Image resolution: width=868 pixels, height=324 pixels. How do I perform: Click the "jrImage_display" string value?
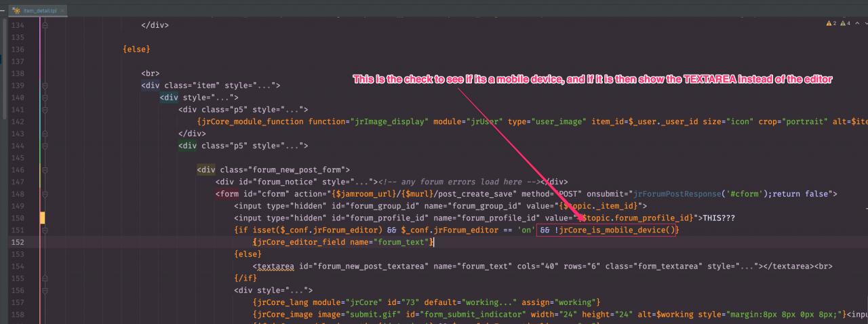coord(389,122)
